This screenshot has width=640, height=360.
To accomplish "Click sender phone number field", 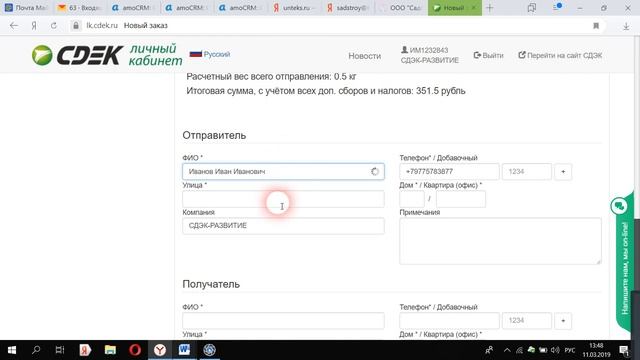I will coord(449,171).
